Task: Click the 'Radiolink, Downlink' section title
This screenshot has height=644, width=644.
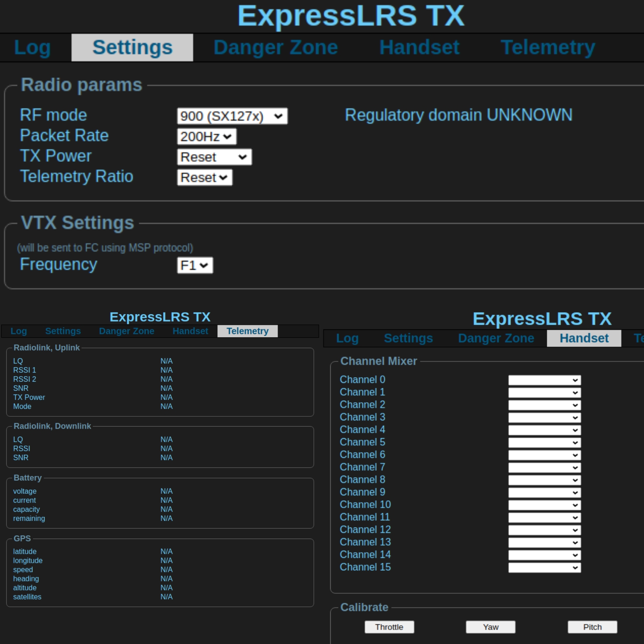Action: (x=52, y=426)
